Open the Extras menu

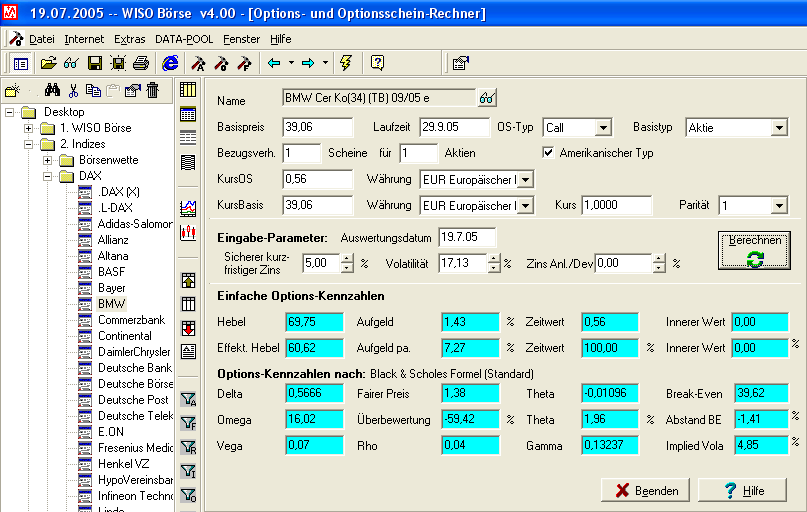(129, 39)
